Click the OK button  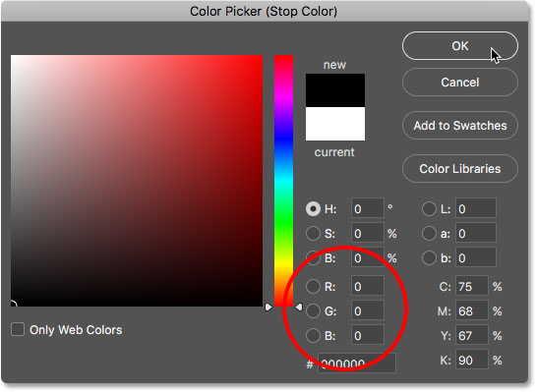459,46
